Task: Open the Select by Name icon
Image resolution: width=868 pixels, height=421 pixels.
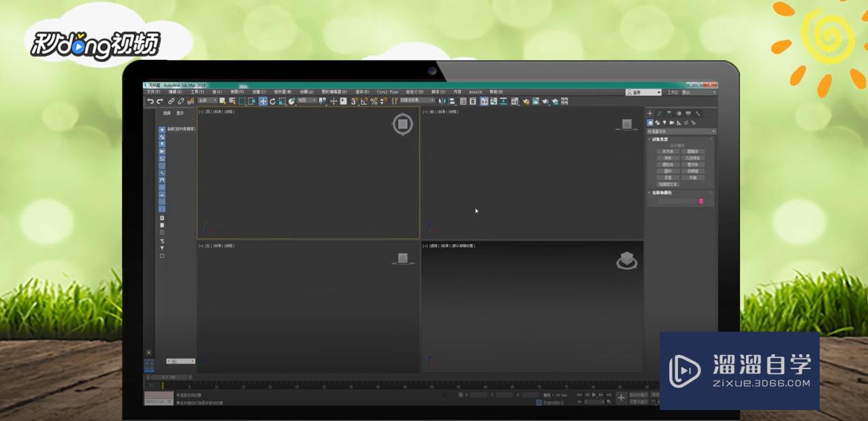Action: coord(231,101)
